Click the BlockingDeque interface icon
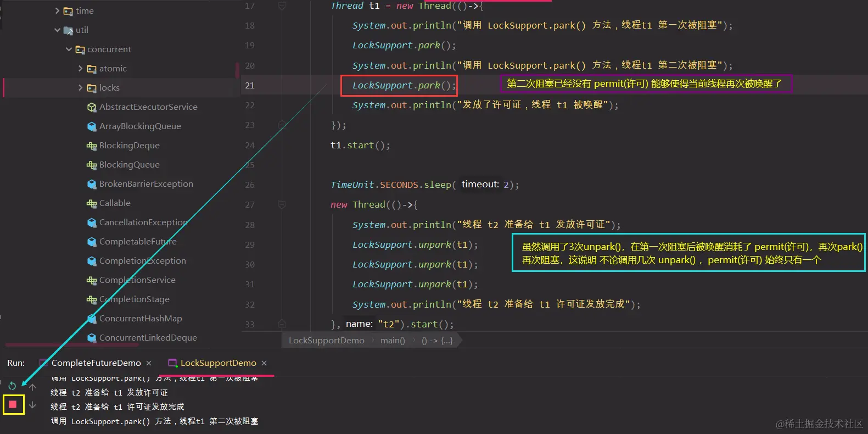Viewport: 868px width, 434px height. pos(92,146)
